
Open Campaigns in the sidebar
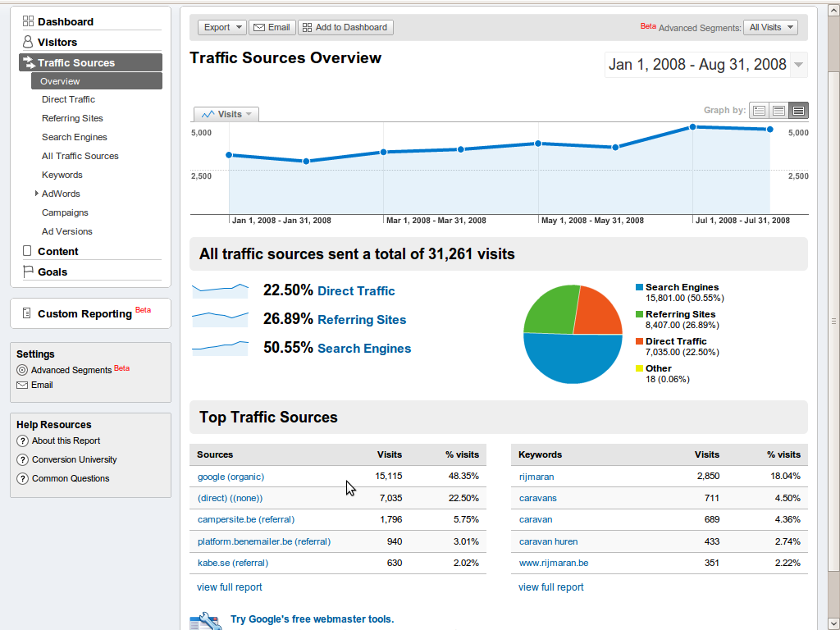65,212
